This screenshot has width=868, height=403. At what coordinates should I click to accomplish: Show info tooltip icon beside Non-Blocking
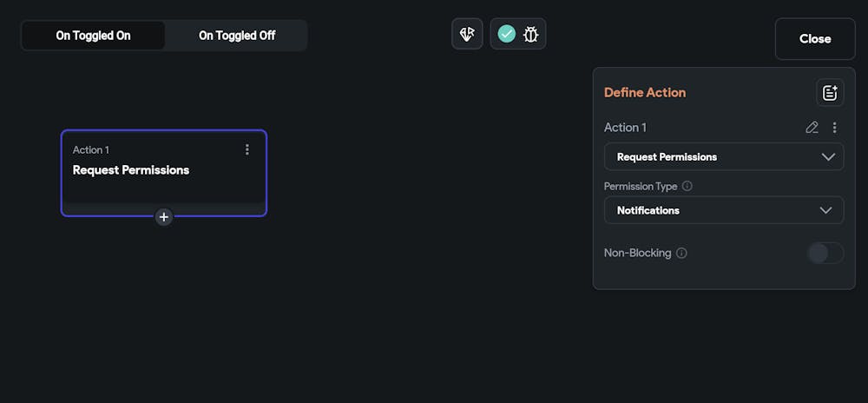[681, 254]
